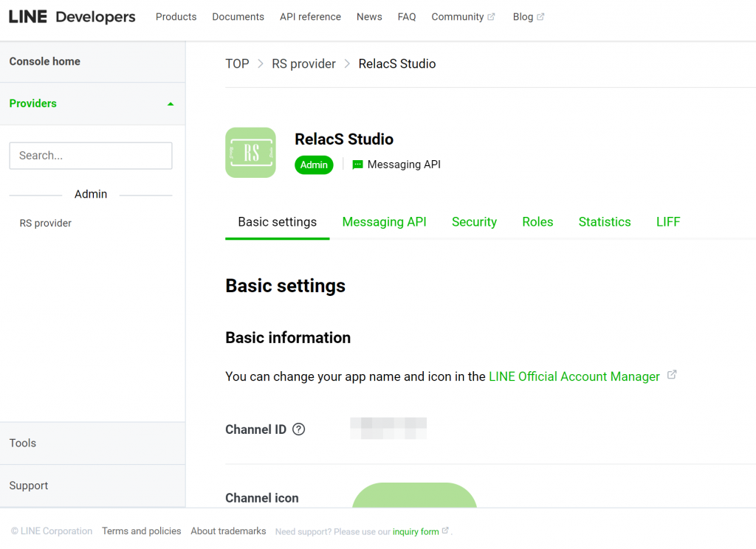The image size is (756, 549).
Task: Open the Community link
Action: 458,17
